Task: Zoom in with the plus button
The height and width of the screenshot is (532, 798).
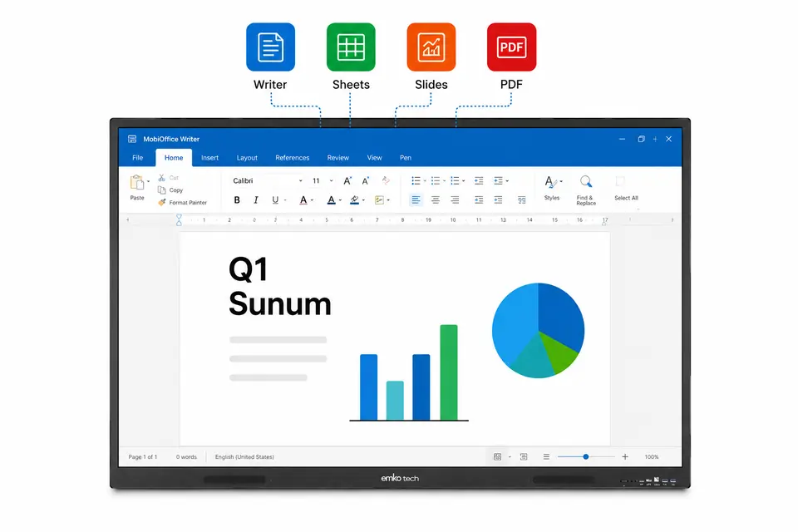Action: 625,457
